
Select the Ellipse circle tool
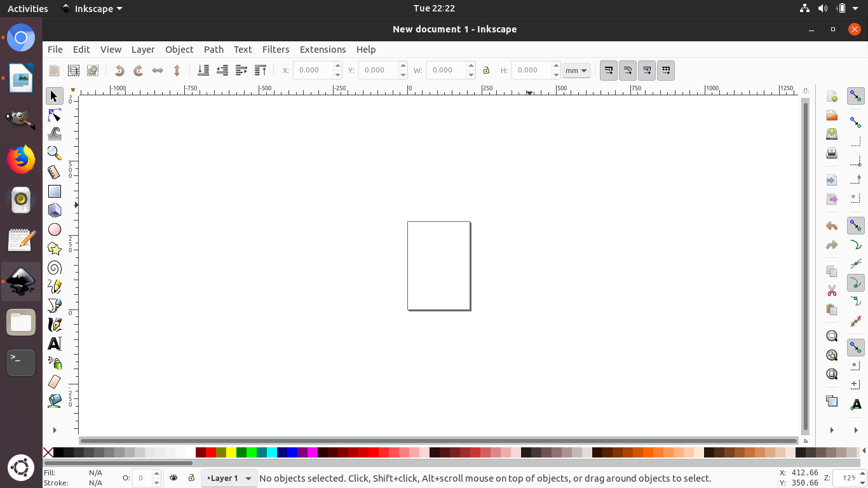[55, 229]
